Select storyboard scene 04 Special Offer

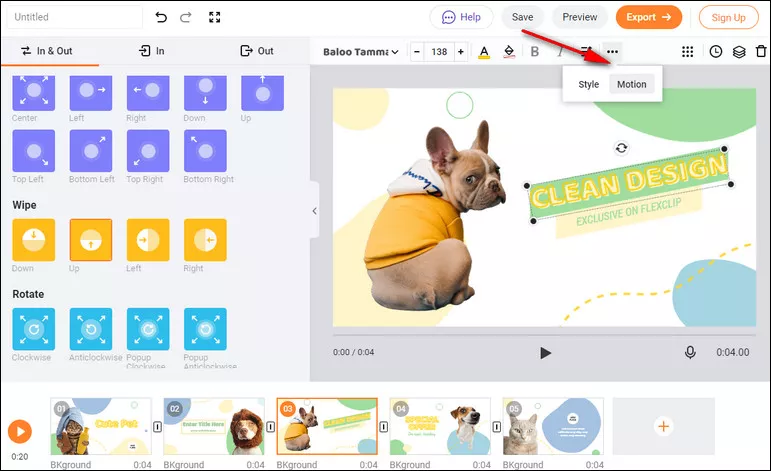440,426
